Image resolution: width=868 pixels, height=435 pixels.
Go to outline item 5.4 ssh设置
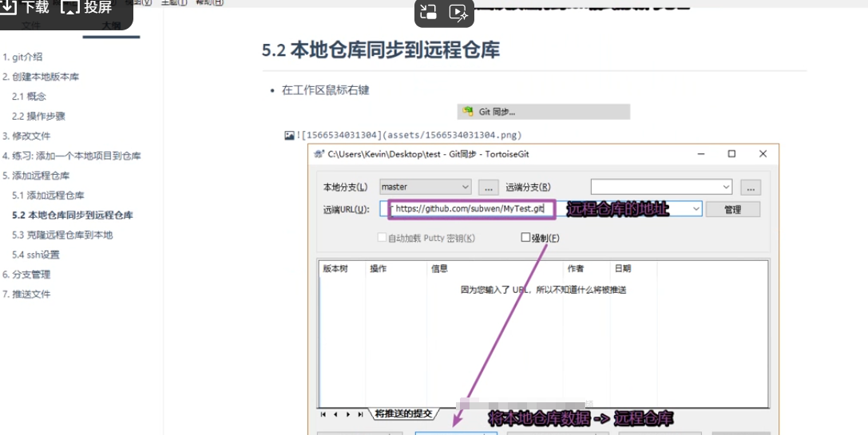pos(36,255)
